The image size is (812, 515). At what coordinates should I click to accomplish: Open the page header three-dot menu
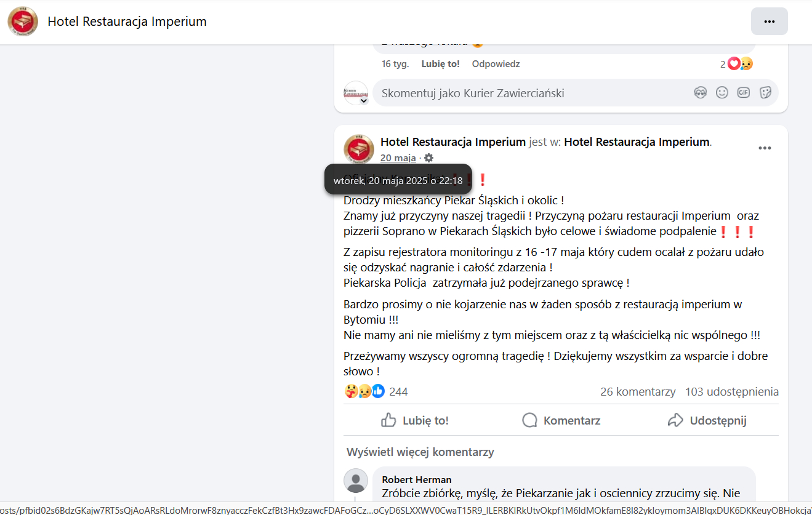[769, 22]
